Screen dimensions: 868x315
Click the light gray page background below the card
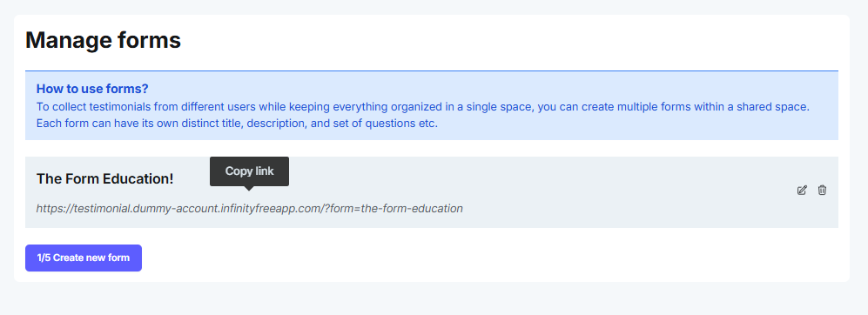point(432,299)
